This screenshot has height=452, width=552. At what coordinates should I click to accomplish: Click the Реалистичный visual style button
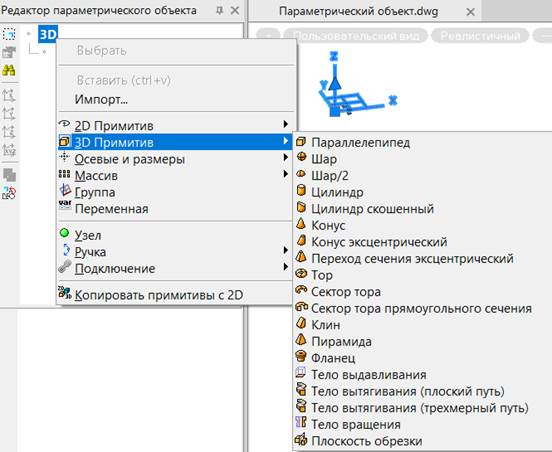480,36
